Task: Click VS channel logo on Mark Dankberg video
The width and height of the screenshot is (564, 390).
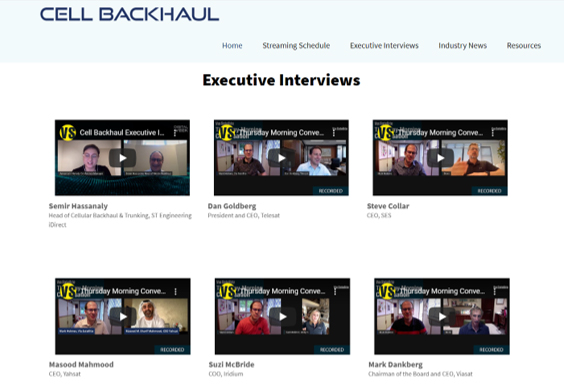Action: coord(387,291)
